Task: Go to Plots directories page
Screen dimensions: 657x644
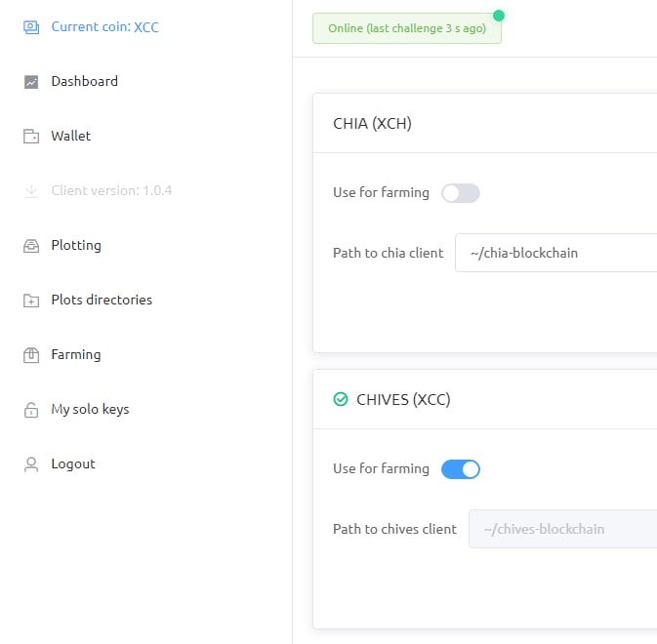Action: click(102, 300)
